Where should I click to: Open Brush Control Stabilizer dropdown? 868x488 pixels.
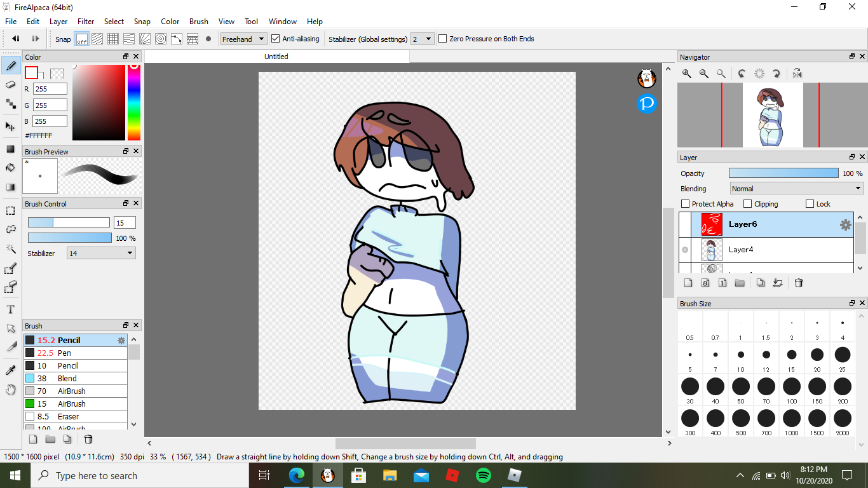(x=102, y=253)
